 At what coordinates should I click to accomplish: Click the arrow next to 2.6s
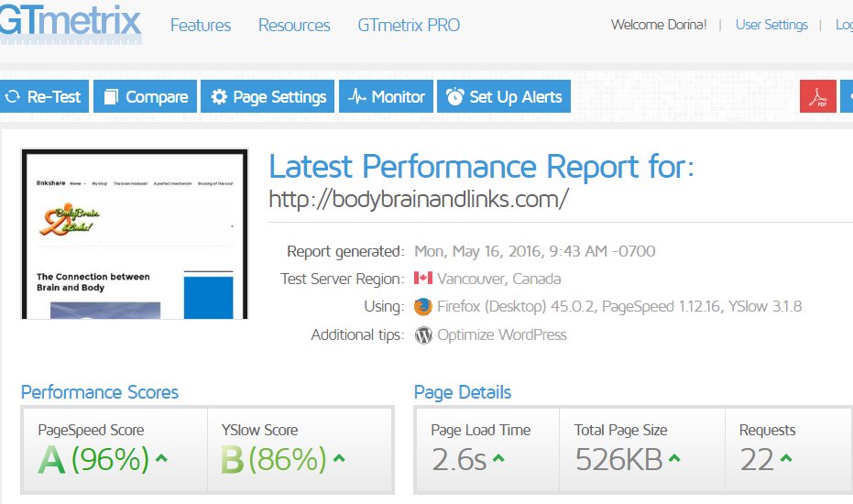point(498,458)
